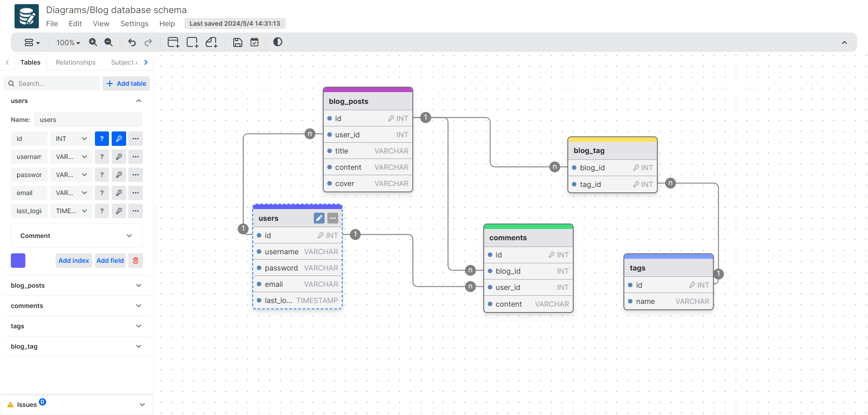The height and width of the screenshot is (415, 868).
Task: Save the diagram using the floppy icon
Action: (x=238, y=42)
